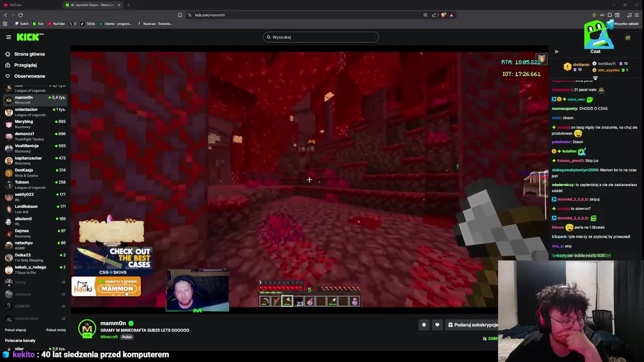
Task: Collapse followed list with Pokaż mniej
Action: [x=56, y=330]
